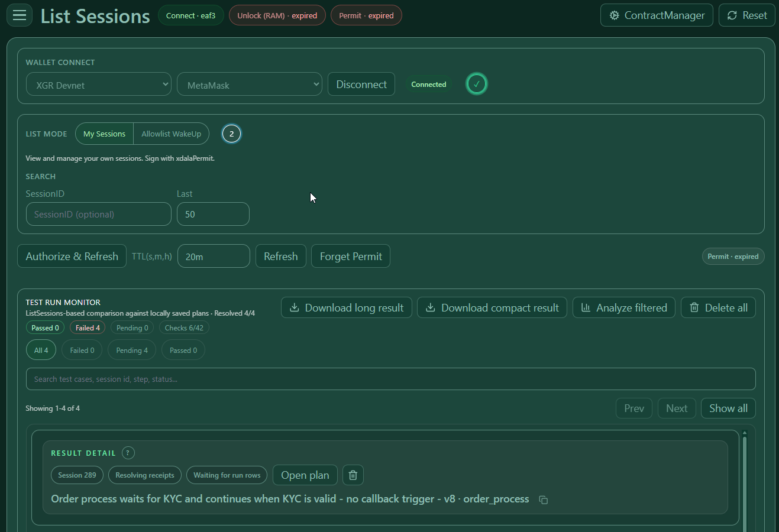This screenshot has width=779, height=532.
Task: Click the Reset button
Action: (746, 15)
